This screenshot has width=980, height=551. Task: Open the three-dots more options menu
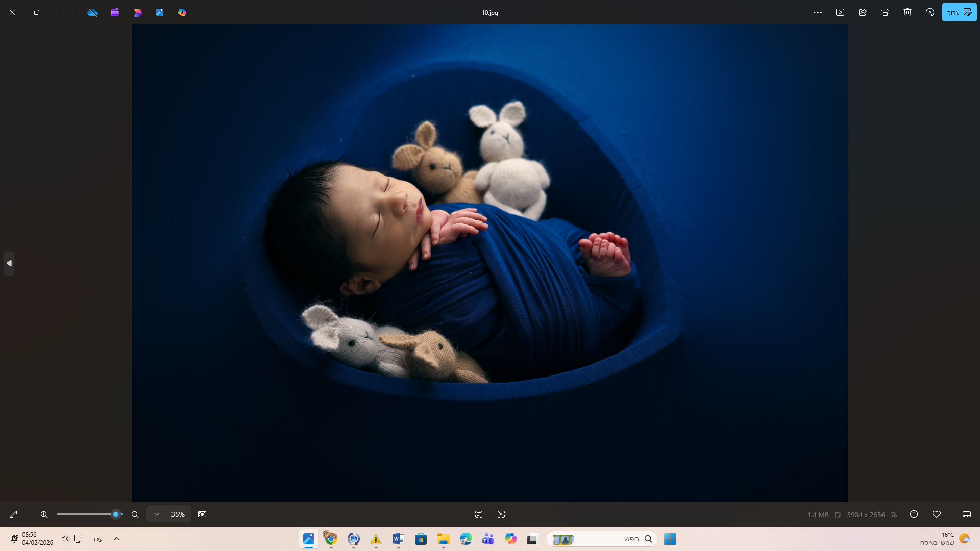818,12
